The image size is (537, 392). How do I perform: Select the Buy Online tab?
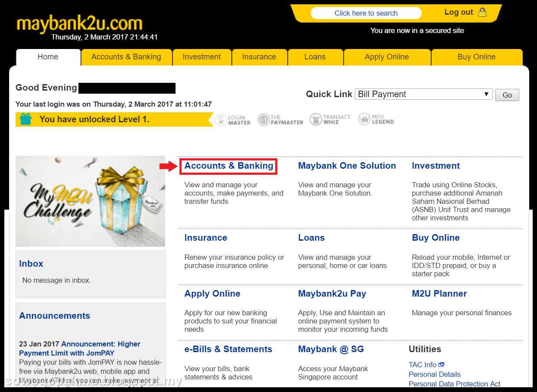tap(476, 57)
